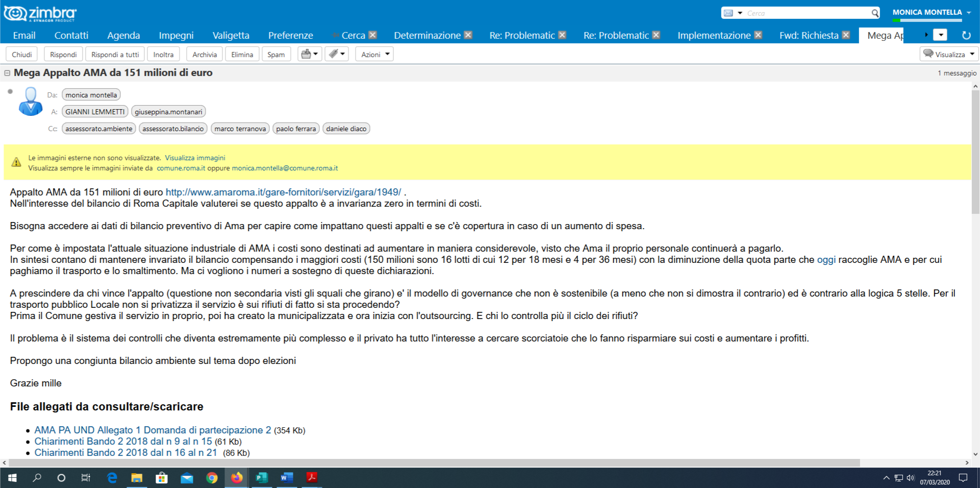Click the refresh arrow icon beside the tabs
The height and width of the screenshot is (488, 980).
click(x=966, y=35)
